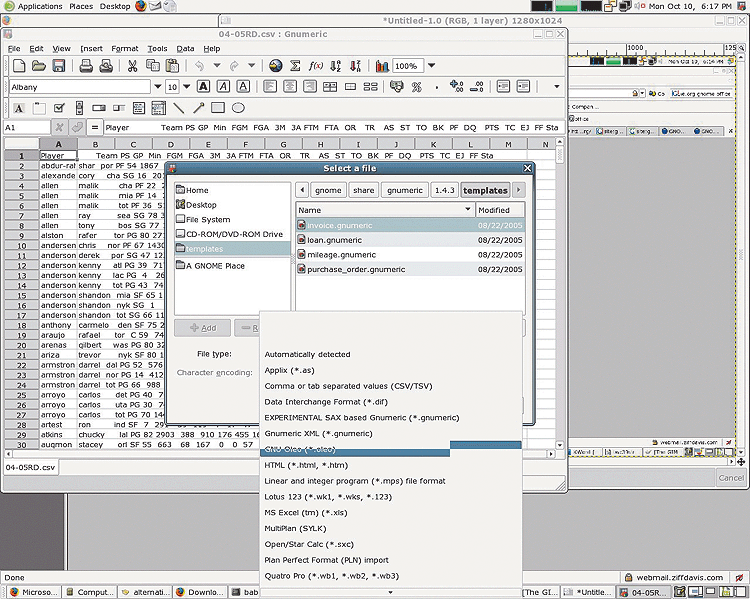Viewport: 750px width, 599px height.
Task: Expand the font size dropdown arrow
Action: [x=187, y=87]
